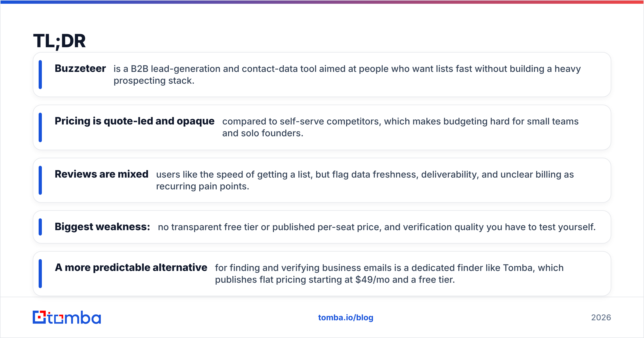Click the blue bar beside Reviews card
Screen dimensions: 644x338
pos(40,180)
